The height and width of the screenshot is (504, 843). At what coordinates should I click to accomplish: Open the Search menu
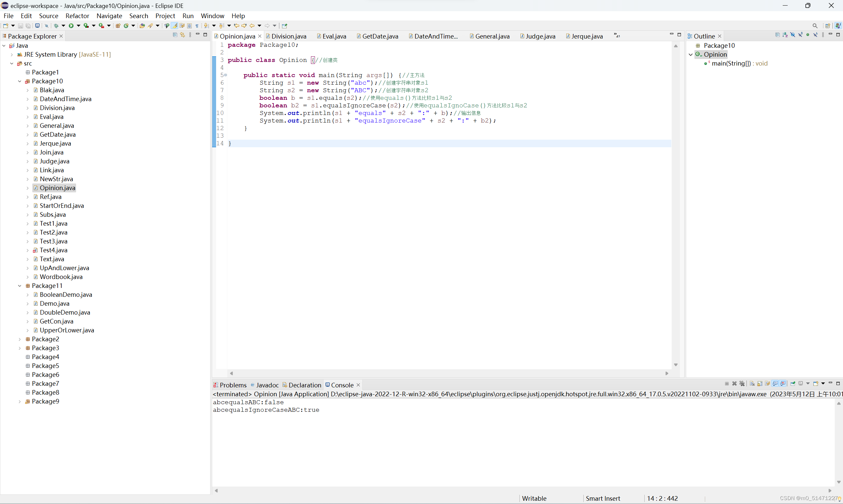[x=139, y=15]
